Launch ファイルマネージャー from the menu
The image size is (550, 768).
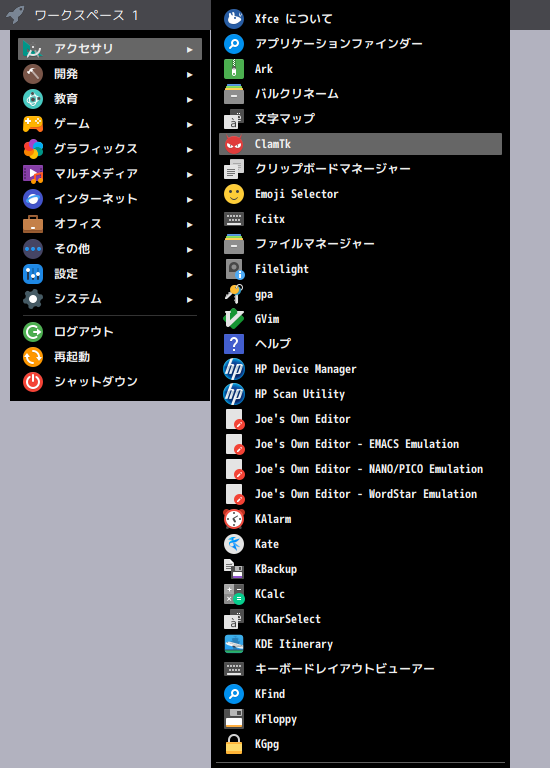[360, 244]
